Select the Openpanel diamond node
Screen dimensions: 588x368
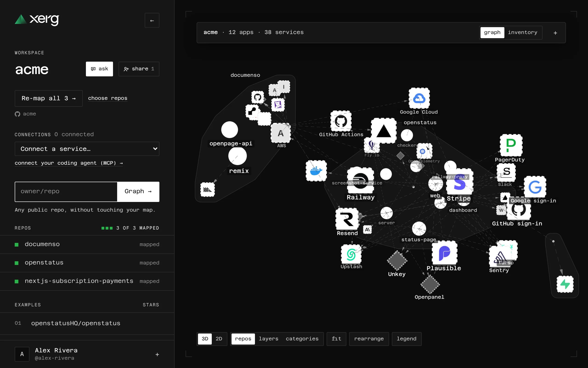pos(430,284)
